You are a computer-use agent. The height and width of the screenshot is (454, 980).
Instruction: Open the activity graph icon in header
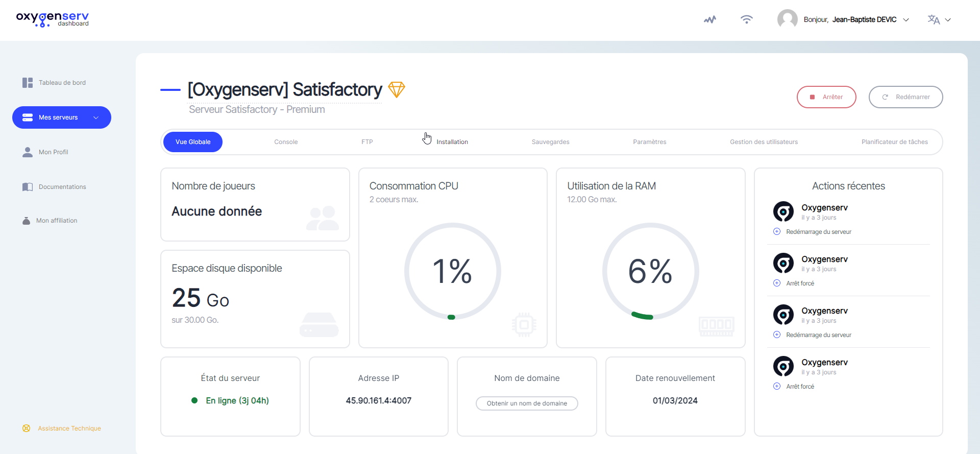(x=710, y=20)
